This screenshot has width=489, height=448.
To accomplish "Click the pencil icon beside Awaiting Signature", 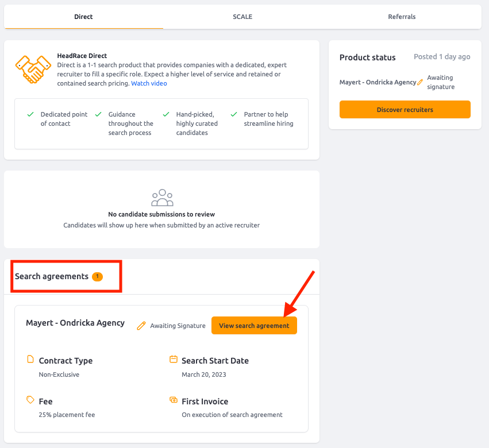I will coord(141,326).
